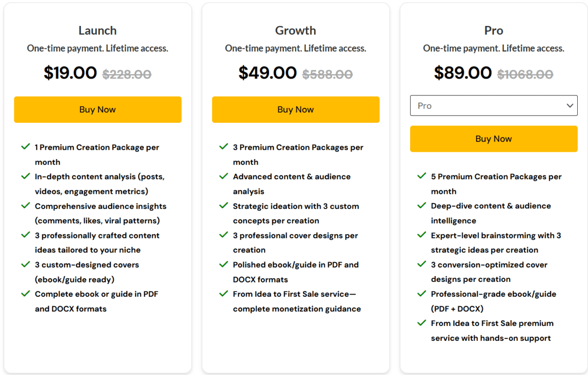Click the crossed-out $588.00 price

[x=327, y=74]
